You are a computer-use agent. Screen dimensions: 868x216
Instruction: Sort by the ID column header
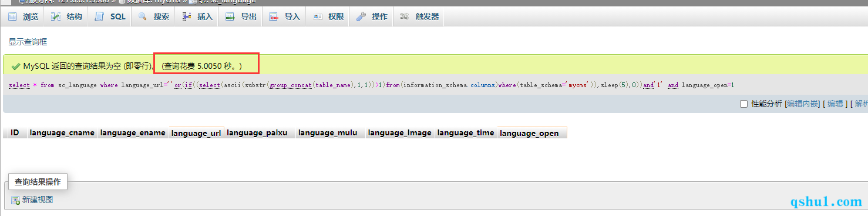click(15, 132)
